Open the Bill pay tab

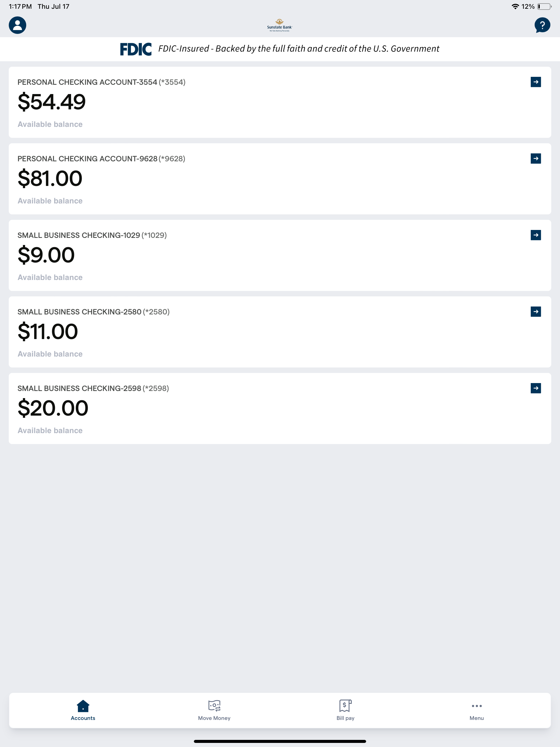tap(345, 710)
